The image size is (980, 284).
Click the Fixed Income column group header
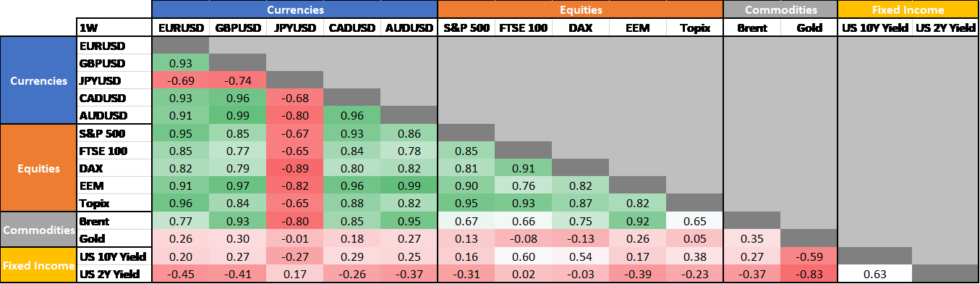(x=908, y=9)
